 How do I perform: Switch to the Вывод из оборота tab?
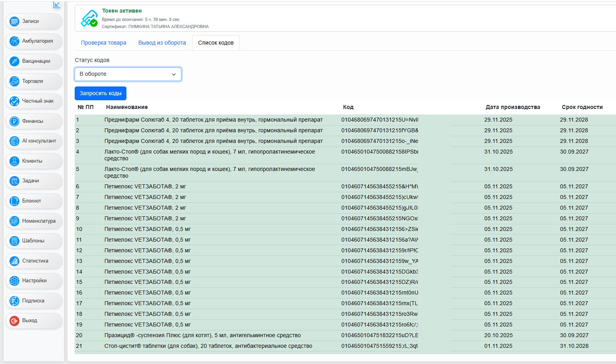point(162,43)
